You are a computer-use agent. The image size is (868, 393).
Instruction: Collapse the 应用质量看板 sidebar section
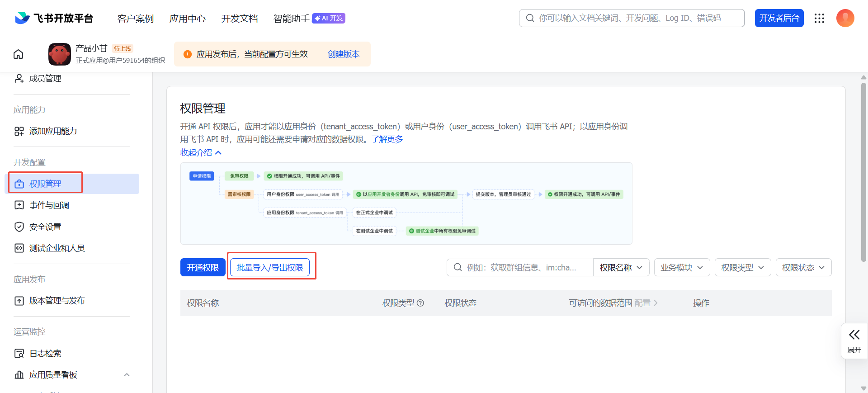click(127, 375)
